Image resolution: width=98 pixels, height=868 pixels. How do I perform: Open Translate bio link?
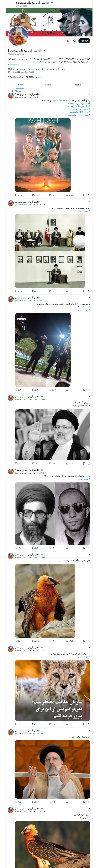coord(14,64)
